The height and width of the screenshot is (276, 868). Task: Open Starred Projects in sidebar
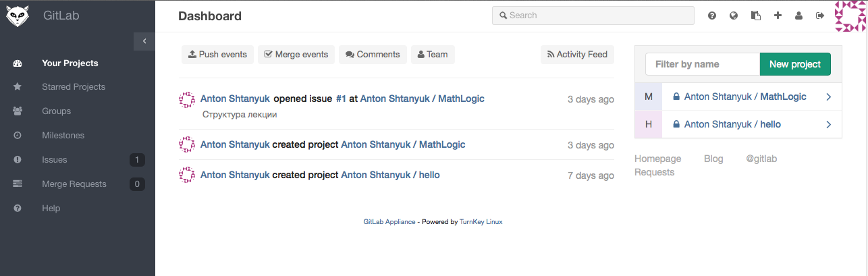pyautogui.click(x=74, y=86)
